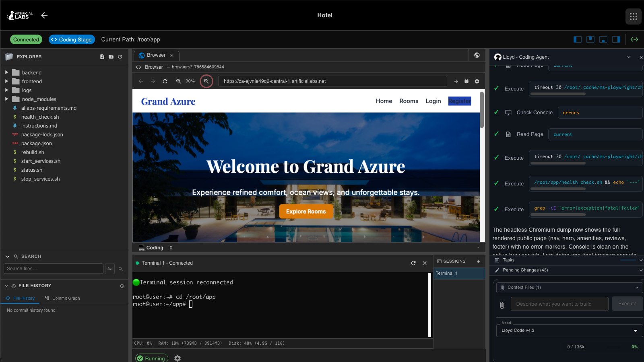Open the Context Files (1) dropdown
Image resolution: width=644 pixels, height=362 pixels.
coord(569,288)
